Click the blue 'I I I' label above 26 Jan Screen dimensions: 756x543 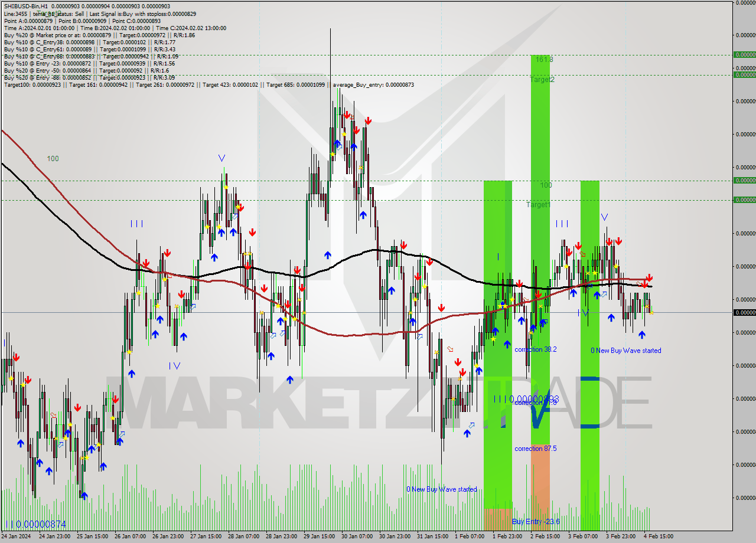coord(136,224)
